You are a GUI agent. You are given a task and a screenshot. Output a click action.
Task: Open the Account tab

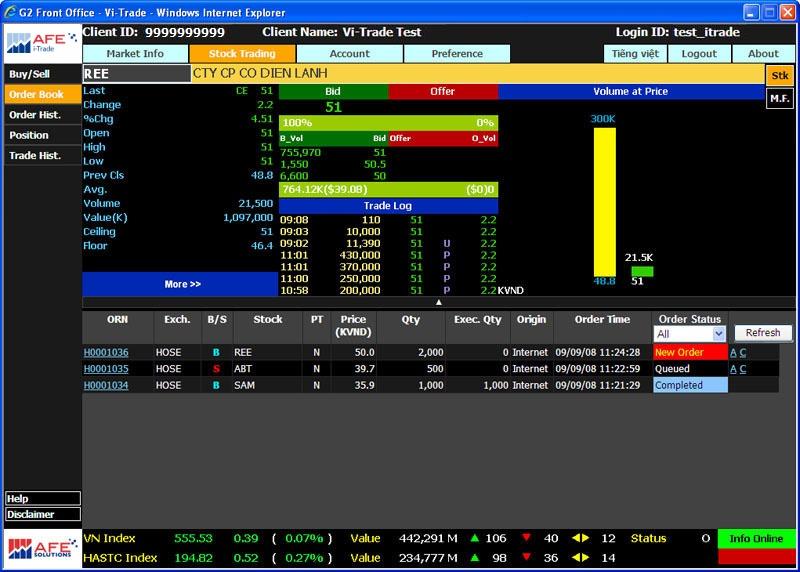pyautogui.click(x=349, y=54)
